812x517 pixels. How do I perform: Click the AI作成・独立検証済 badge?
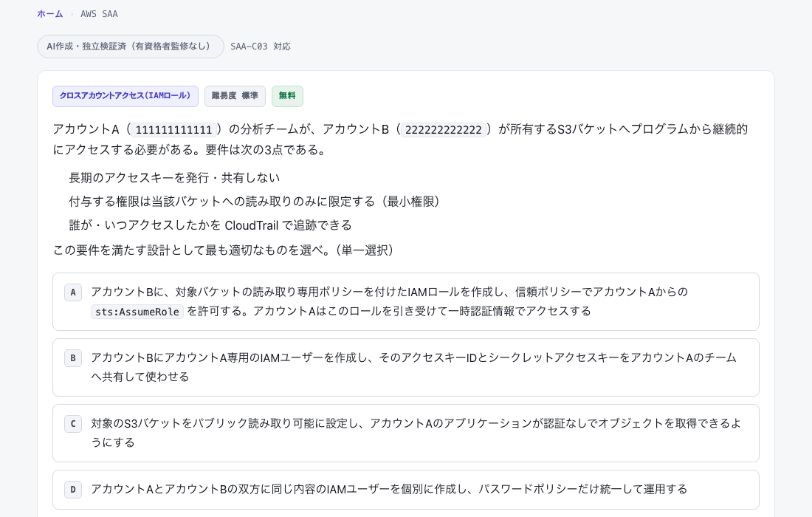click(x=130, y=46)
